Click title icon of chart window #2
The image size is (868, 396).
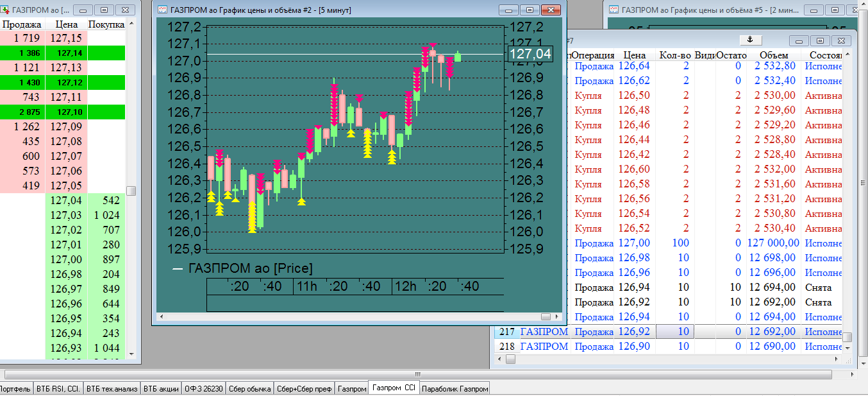(x=163, y=10)
